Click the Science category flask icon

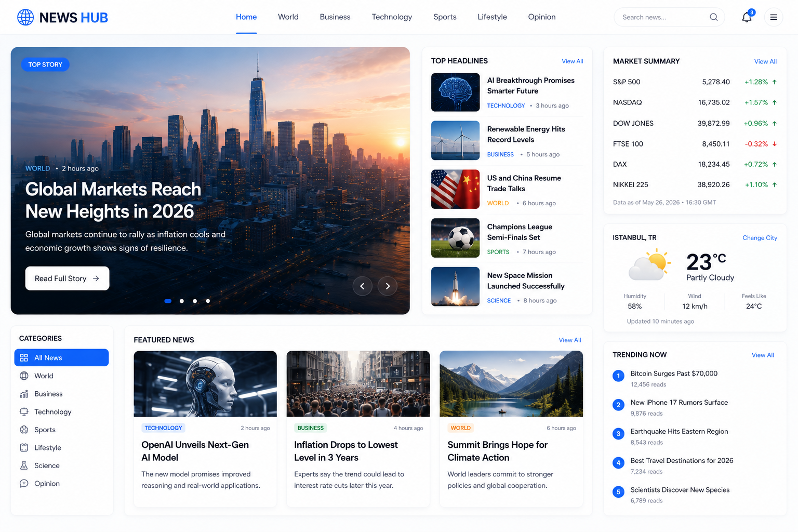coord(24,465)
